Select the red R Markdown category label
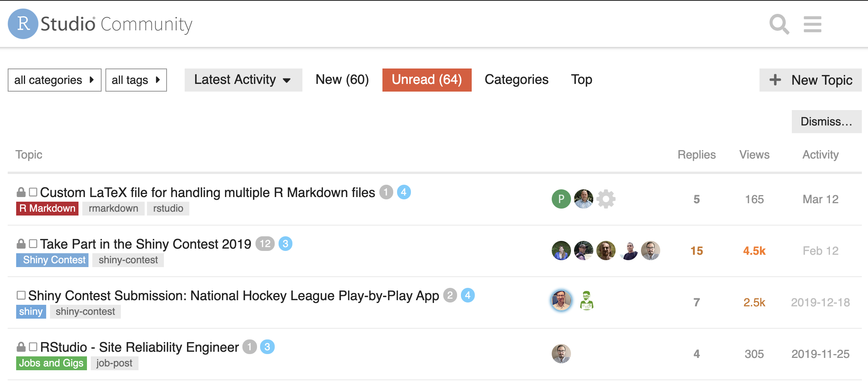The image size is (868, 381). (47, 208)
